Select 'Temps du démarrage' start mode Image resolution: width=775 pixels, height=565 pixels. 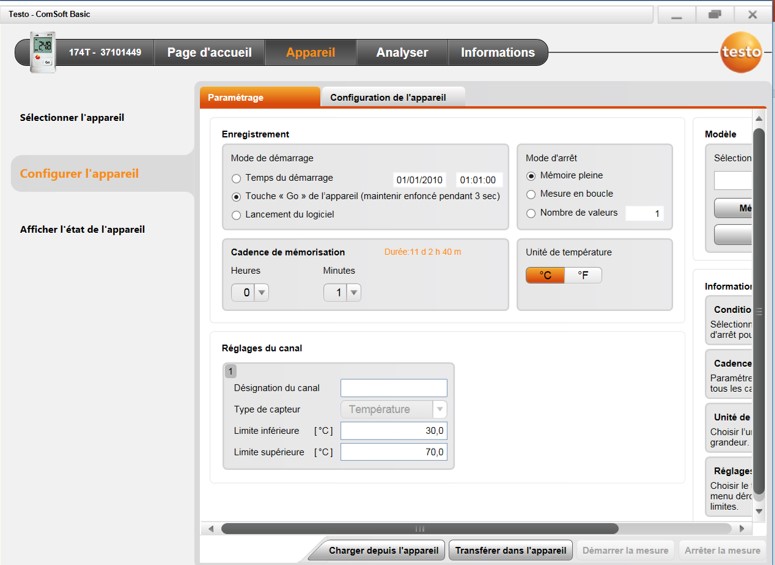pyautogui.click(x=236, y=178)
